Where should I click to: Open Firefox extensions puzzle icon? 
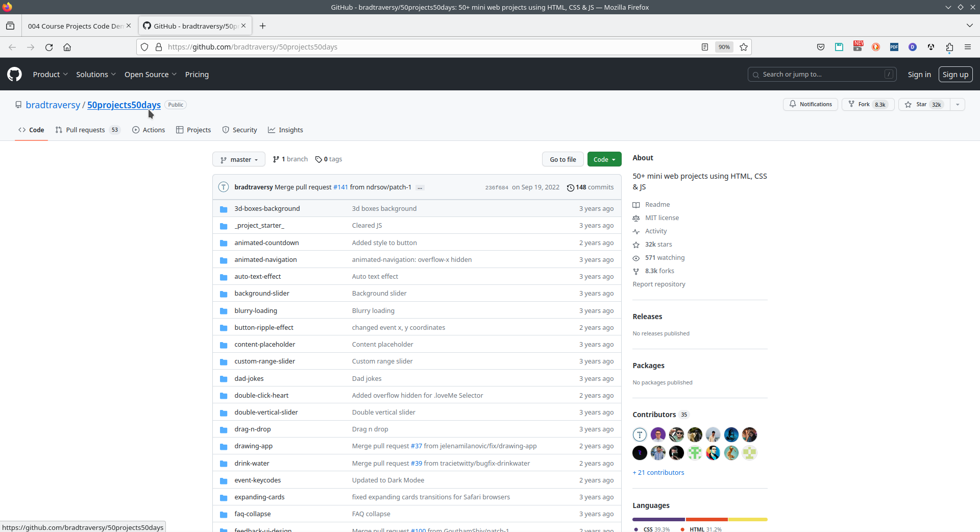click(x=949, y=47)
